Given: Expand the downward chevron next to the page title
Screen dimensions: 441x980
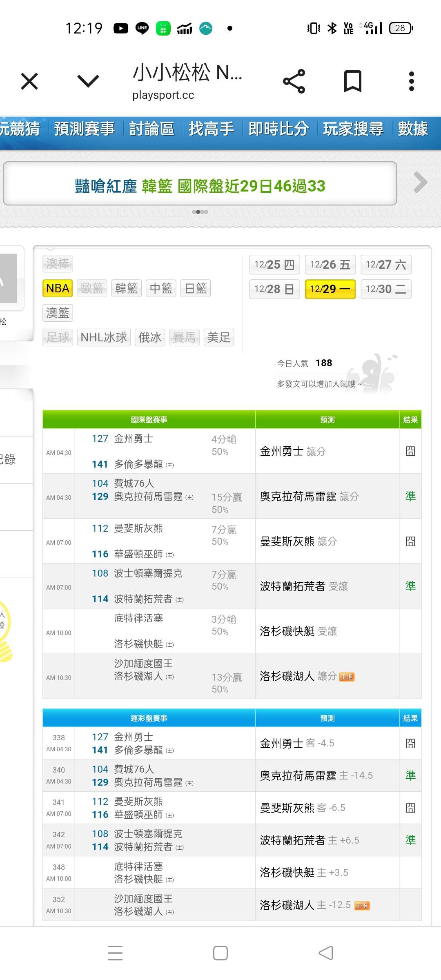Looking at the screenshot, I should 88,81.
